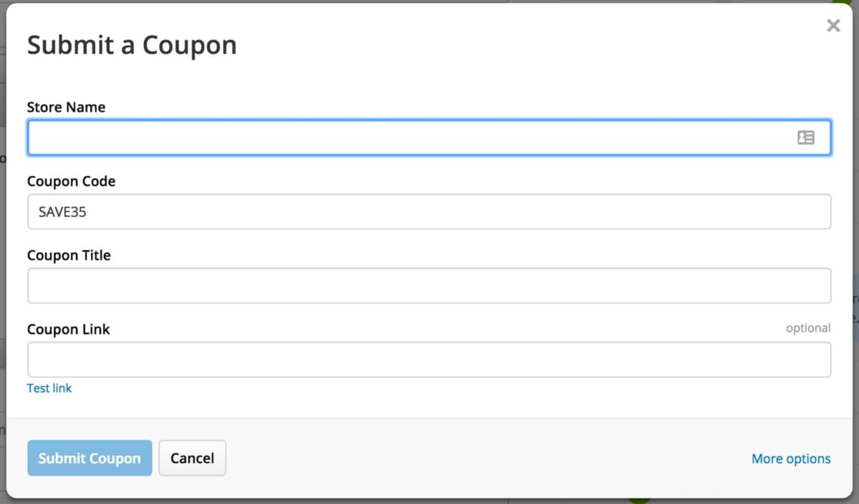Cancel the coupon submission
Image resolution: width=859 pixels, height=504 pixels.
tap(192, 458)
